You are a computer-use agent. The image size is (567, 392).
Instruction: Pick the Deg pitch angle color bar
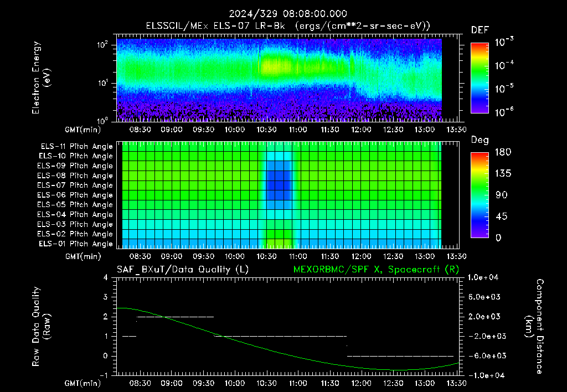tap(480, 195)
